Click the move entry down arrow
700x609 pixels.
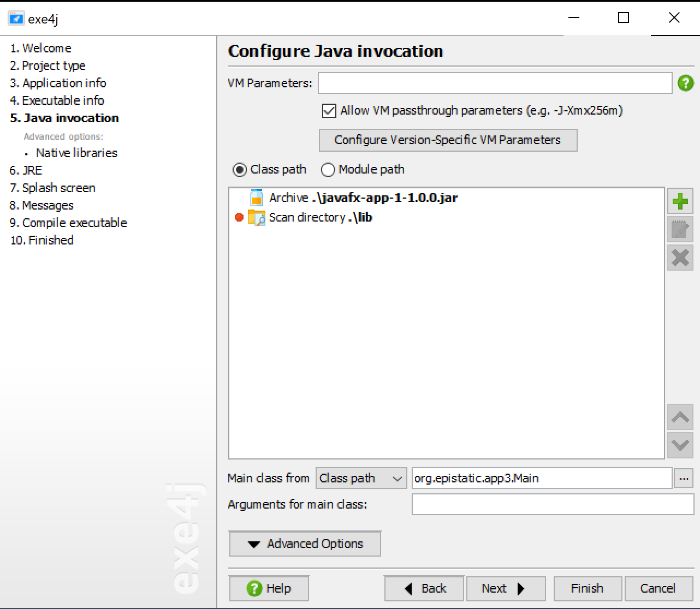click(680, 445)
